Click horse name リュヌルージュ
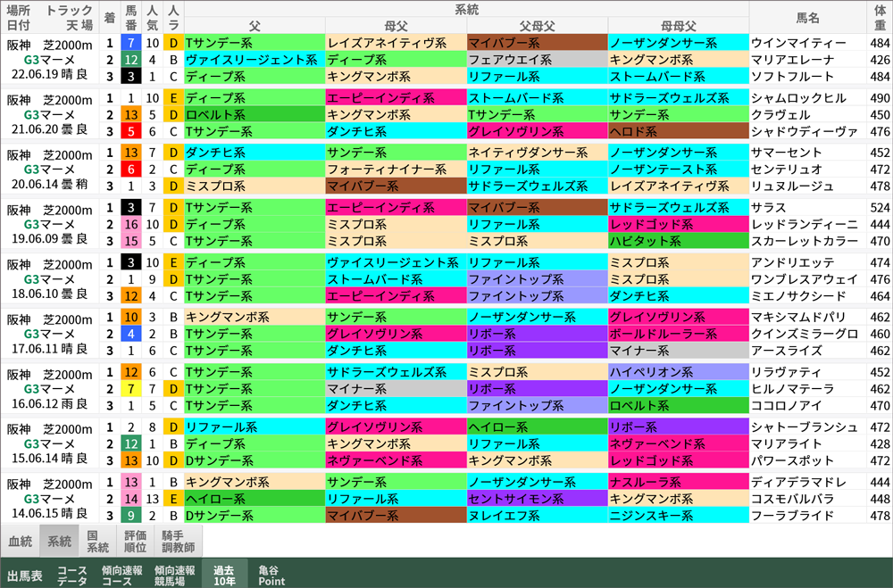 [792, 186]
